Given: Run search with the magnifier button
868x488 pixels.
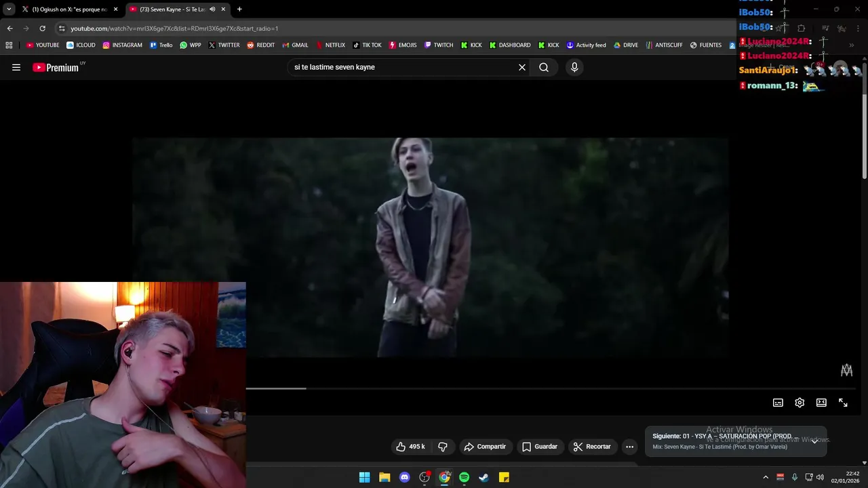Looking at the screenshot, I should (544, 67).
